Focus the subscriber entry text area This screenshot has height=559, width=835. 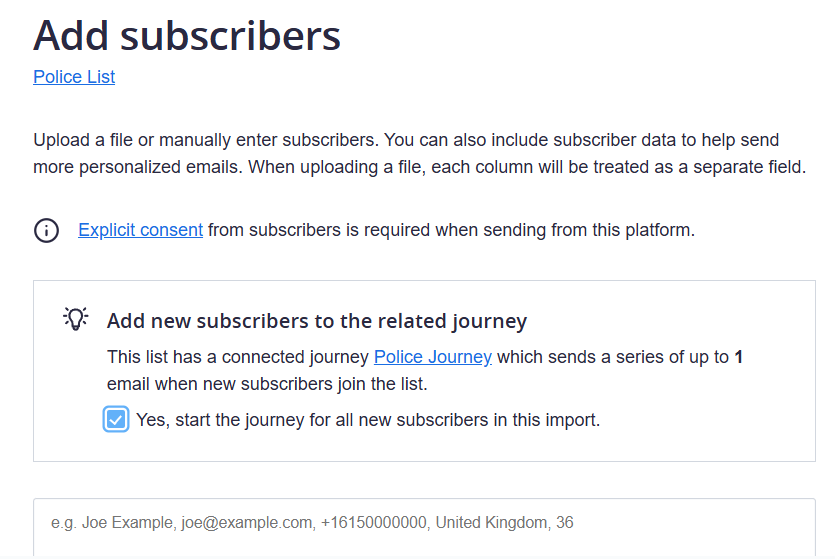(x=424, y=527)
